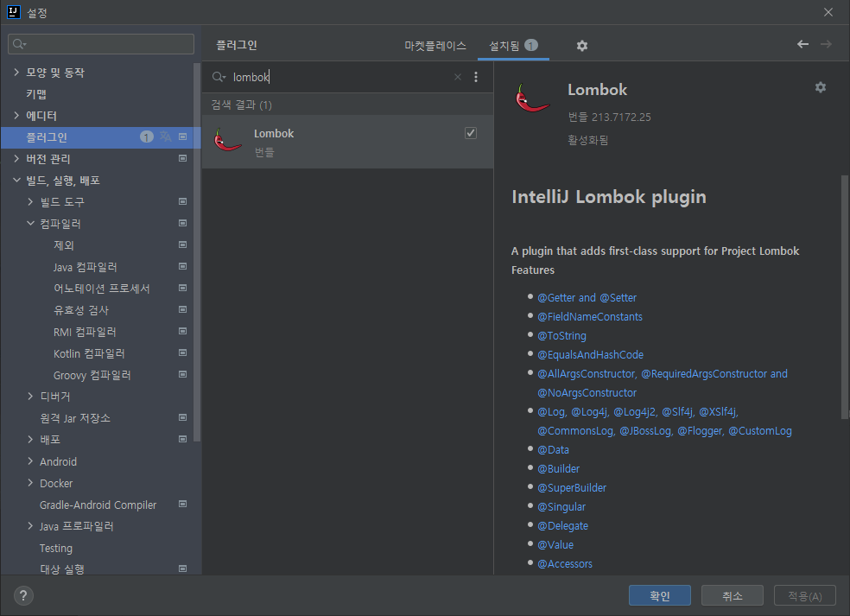The height and width of the screenshot is (616, 850).
Task: Click the translation icon on 플러그인 row
Action: coord(165,137)
